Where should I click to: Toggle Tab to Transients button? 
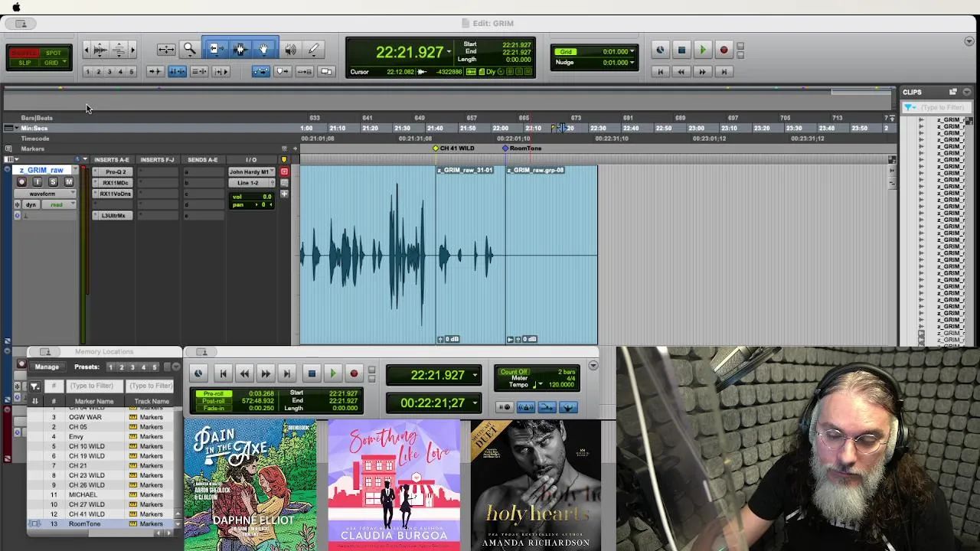click(x=155, y=71)
